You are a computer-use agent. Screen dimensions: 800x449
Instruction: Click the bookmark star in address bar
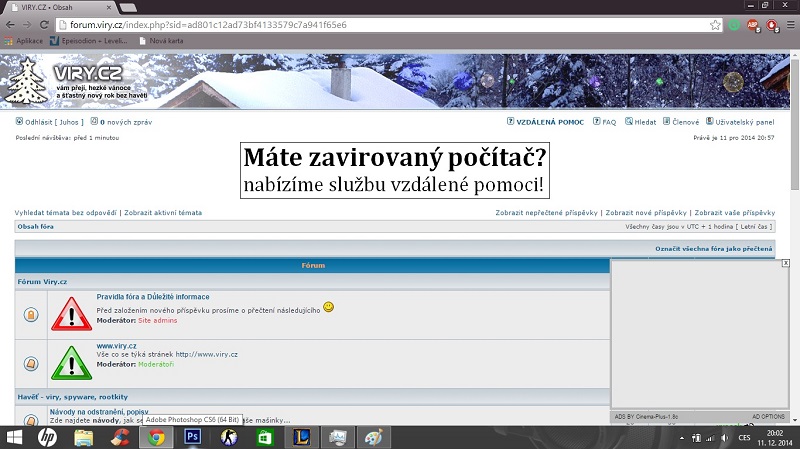pos(716,24)
